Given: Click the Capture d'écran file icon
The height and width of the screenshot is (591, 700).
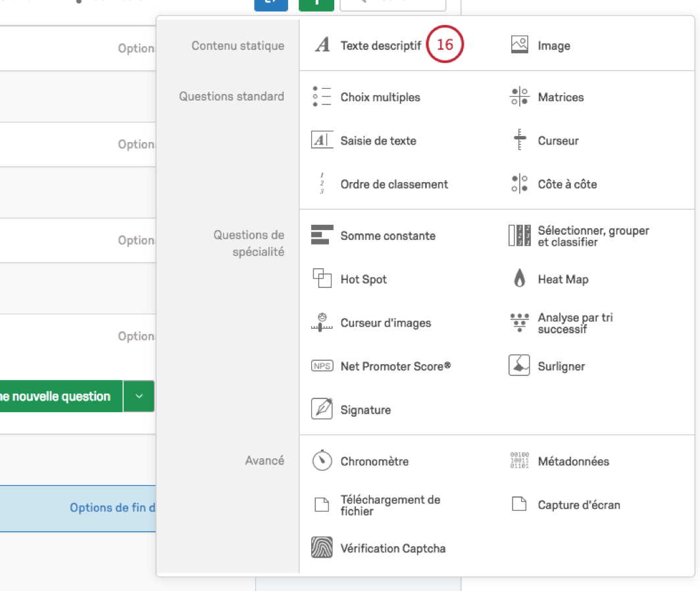Looking at the screenshot, I should 519,504.
